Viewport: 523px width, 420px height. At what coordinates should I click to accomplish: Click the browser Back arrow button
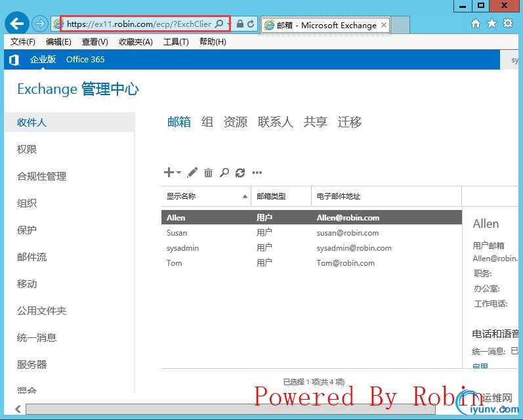(x=16, y=24)
